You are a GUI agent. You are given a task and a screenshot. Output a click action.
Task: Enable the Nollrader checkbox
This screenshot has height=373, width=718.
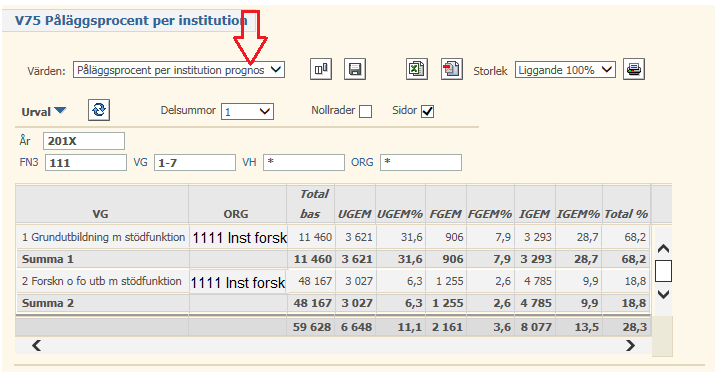[365, 111]
